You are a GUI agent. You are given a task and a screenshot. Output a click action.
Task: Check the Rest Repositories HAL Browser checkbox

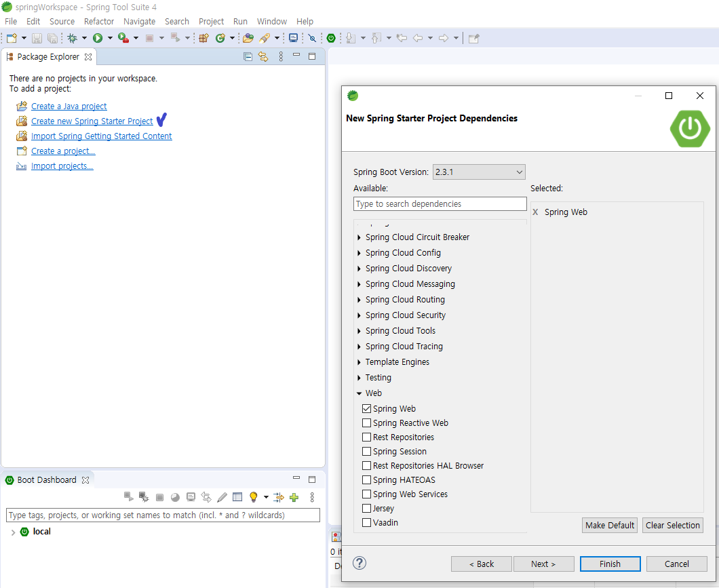pyautogui.click(x=366, y=465)
